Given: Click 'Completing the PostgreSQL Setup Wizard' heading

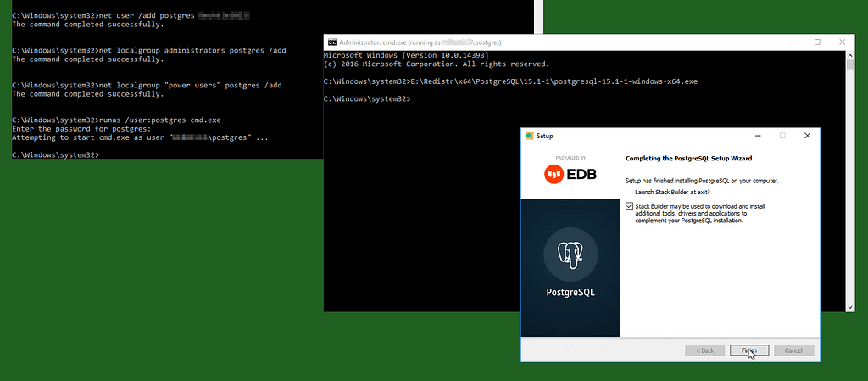Looking at the screenshot, I should [x=688, y=159].
